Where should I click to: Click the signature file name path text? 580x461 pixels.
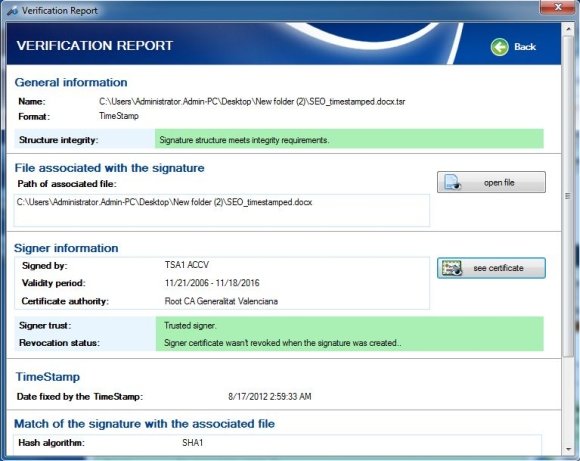pos(252,101)
